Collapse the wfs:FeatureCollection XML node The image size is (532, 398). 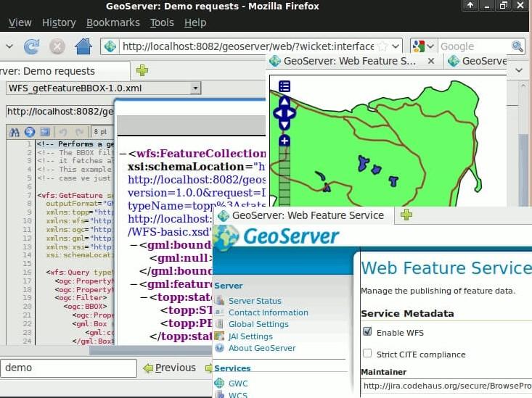tap(123, 154)
